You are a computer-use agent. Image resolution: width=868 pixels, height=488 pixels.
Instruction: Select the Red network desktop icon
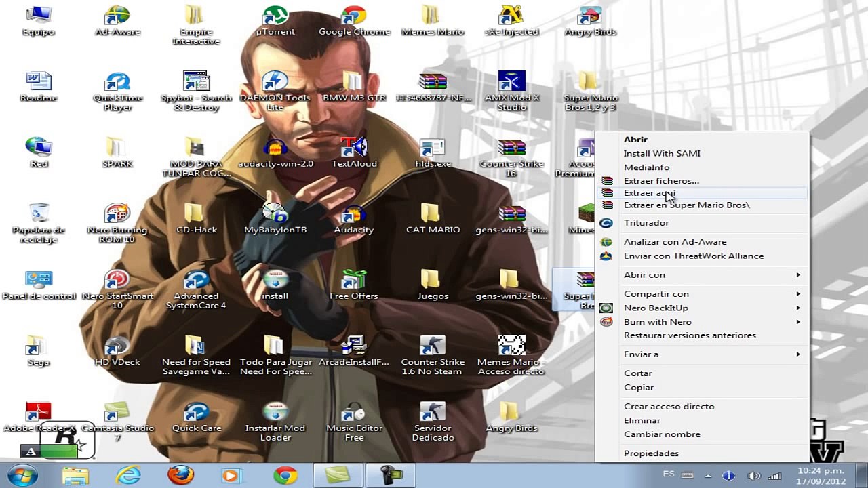tap(39, 152)
